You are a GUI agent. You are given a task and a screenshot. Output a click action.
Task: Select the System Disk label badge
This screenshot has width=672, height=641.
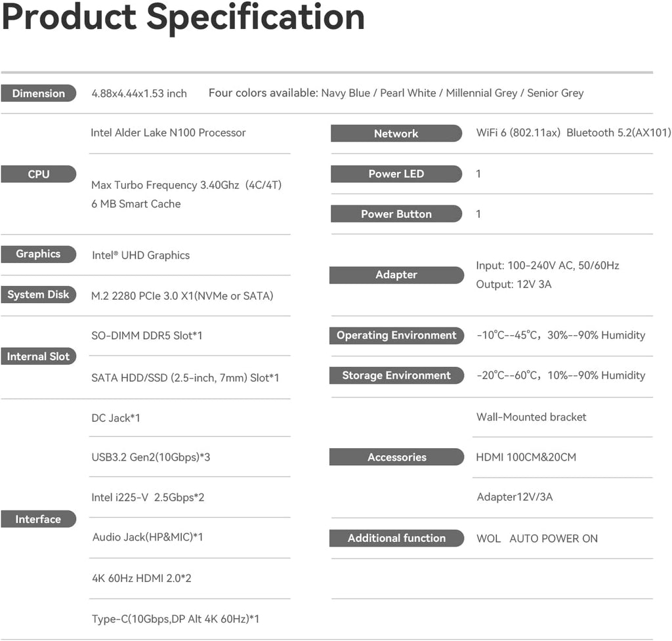pyautogui.click(x=38, y=295)
